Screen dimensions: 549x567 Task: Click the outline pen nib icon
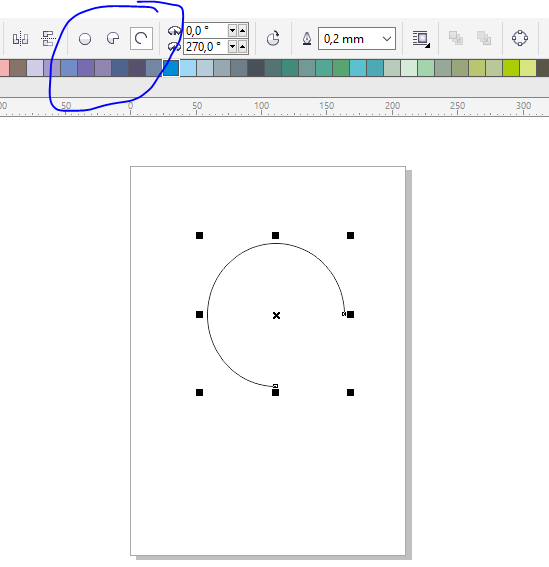(x=307, y=39)
